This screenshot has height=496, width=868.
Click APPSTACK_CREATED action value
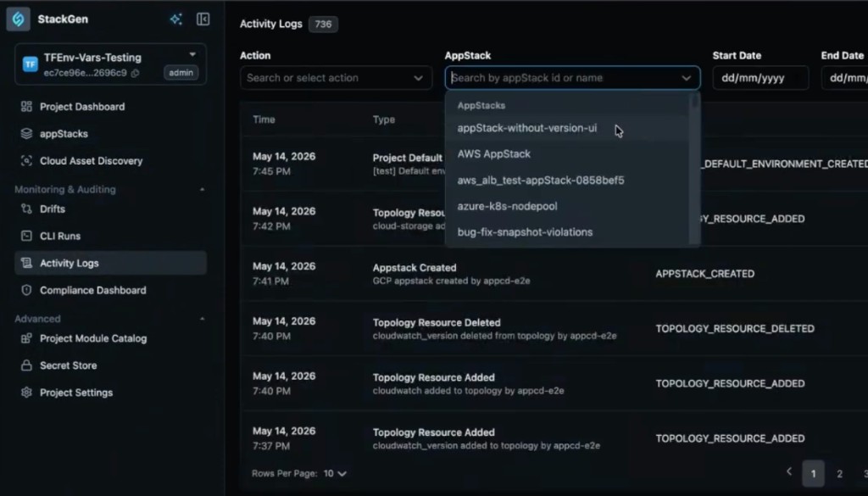pos(705,274)
